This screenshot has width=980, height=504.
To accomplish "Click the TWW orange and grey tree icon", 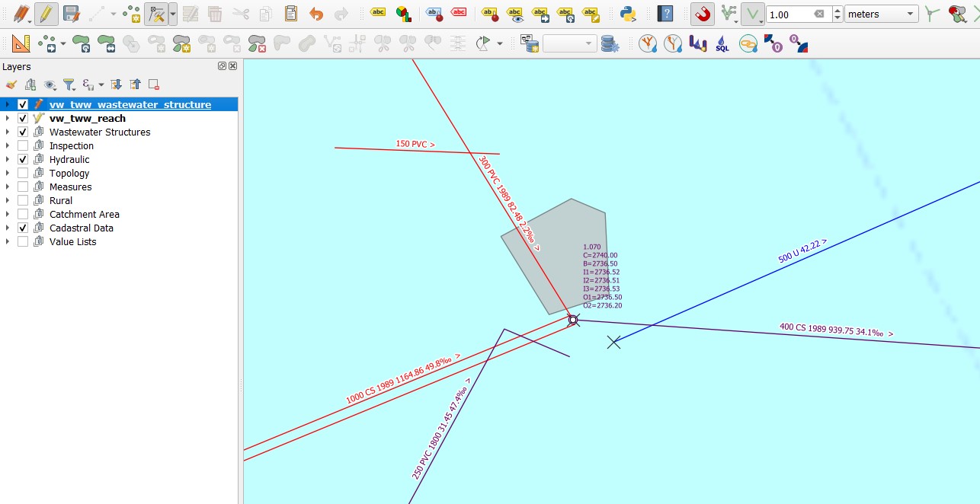I will tap(673, 43).
